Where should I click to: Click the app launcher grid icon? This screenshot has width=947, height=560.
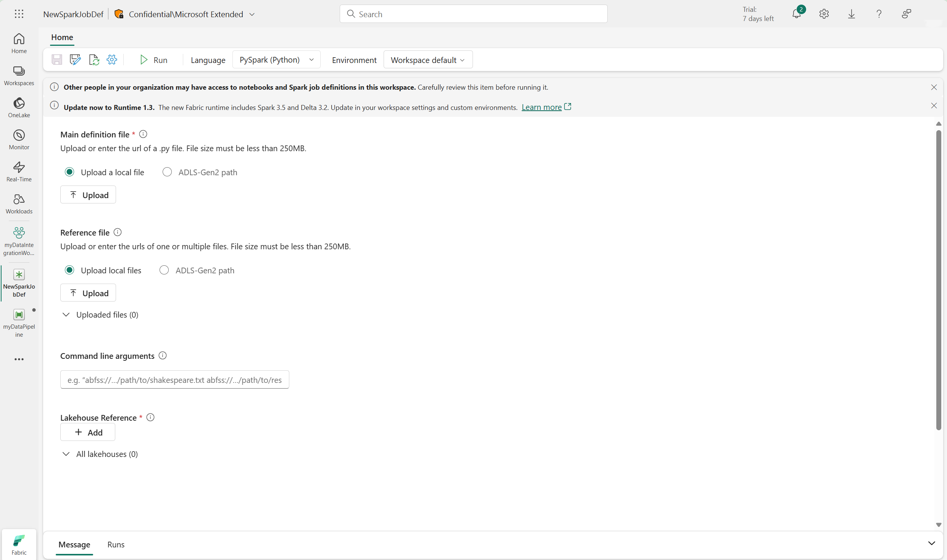click(19, 14)
